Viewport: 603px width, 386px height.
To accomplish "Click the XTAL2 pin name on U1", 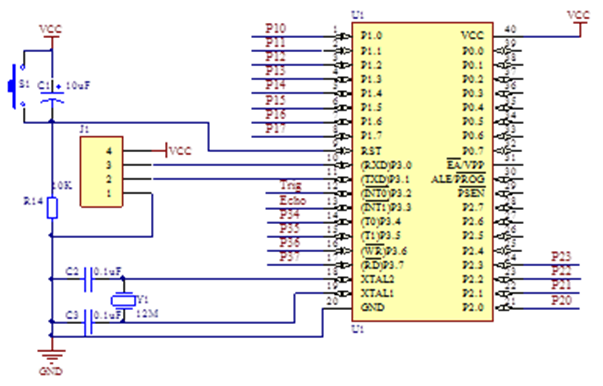I will 377,279.
